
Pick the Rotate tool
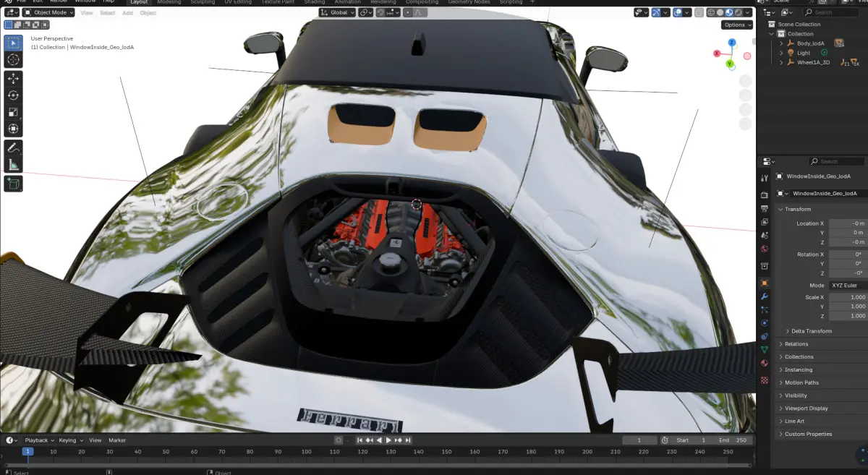[13, 95]
